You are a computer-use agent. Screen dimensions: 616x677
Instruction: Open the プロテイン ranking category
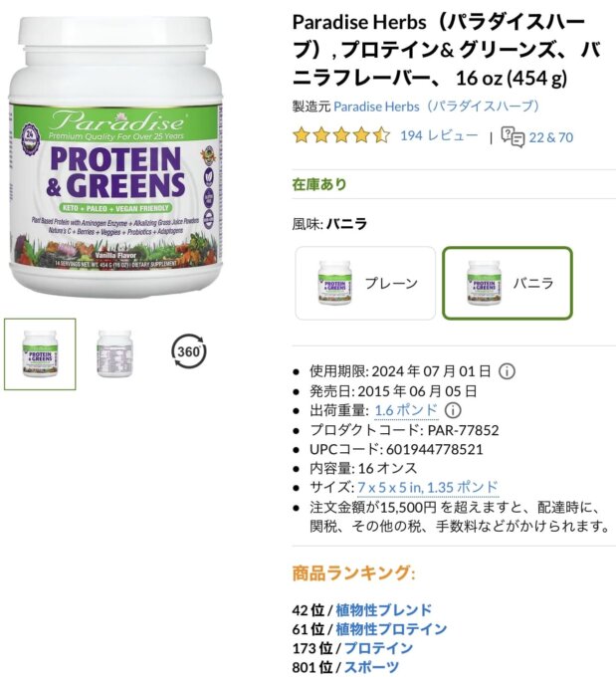click(x=378, y=648)
